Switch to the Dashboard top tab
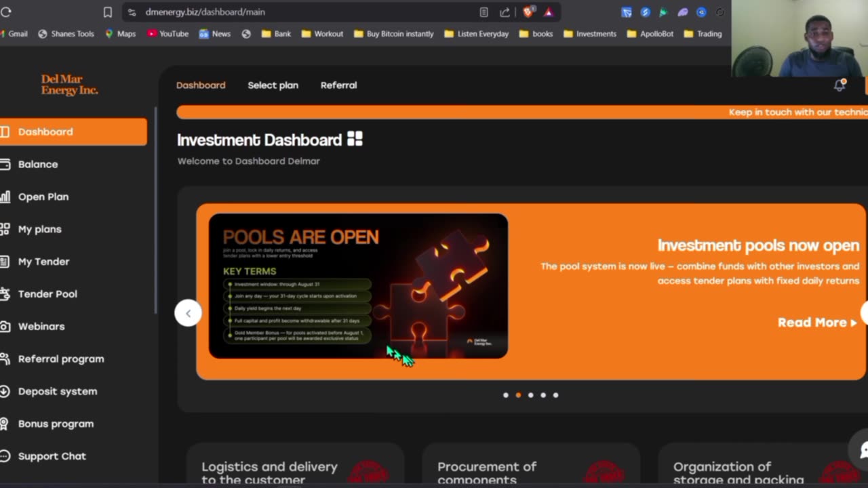Viewport: 868px width, 488px height. coord(201,85)
